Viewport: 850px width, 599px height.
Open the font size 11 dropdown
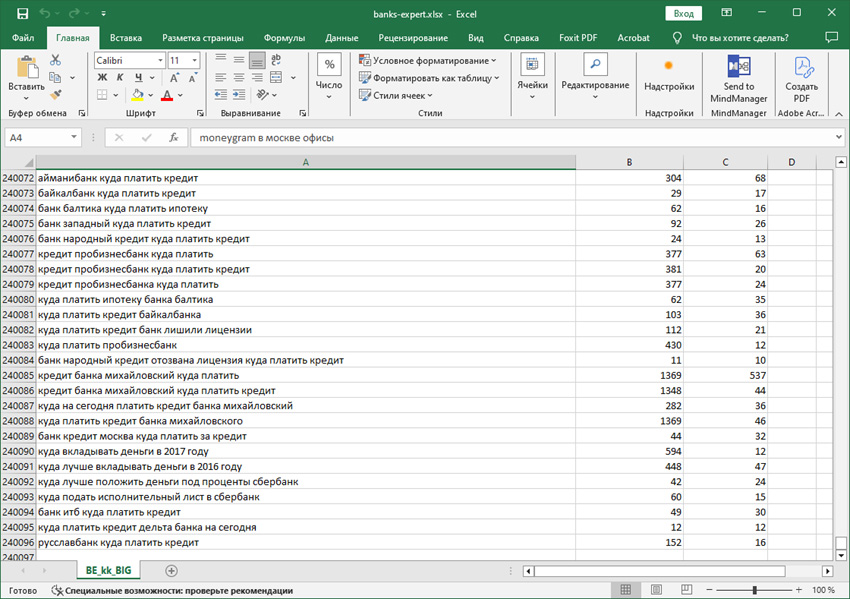pos(194,60)
